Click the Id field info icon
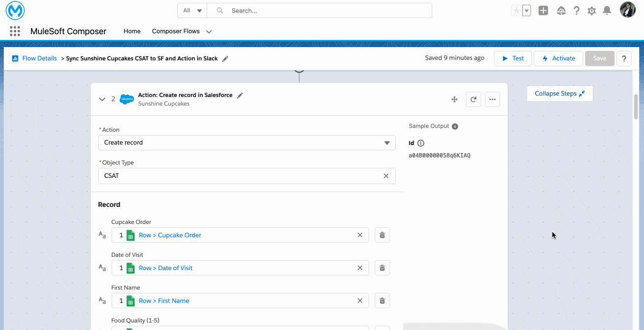 click(x=421, y=143)
